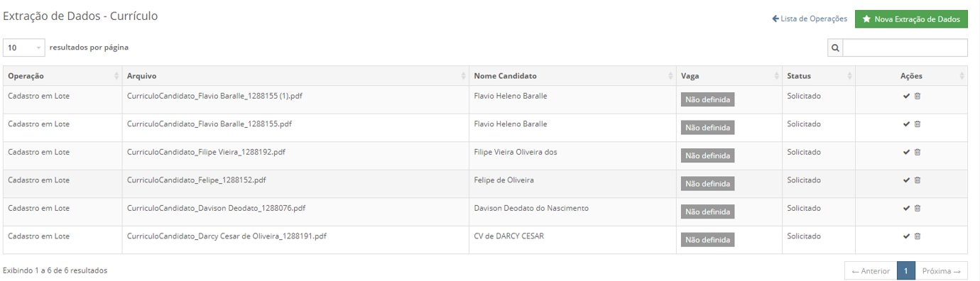
Task: Approve the Flavio Baralle_1288155.pdf row with the check icon
Action: point(906,124)
